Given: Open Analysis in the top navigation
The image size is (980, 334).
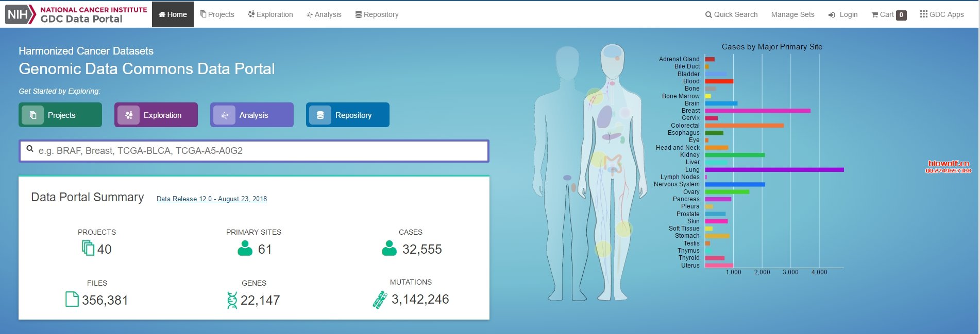Looking at the screenshot, I should [324, 14].
